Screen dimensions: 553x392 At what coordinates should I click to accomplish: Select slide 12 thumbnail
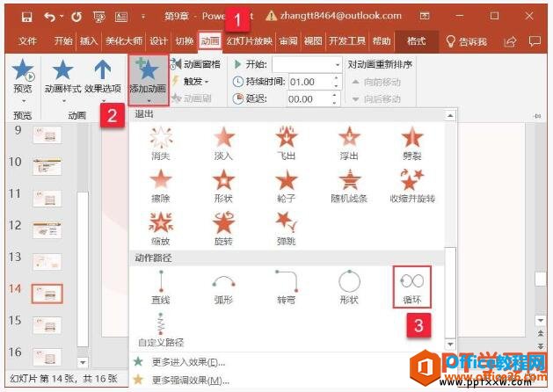[47, 230]
